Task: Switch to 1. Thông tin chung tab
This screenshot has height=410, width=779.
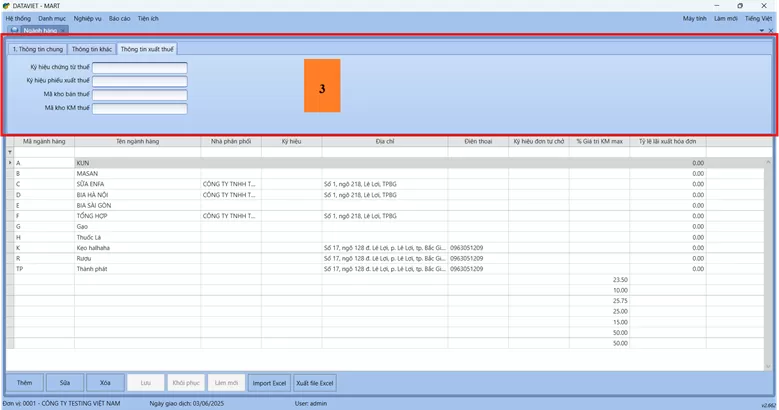Action: [x=38, y=49]
